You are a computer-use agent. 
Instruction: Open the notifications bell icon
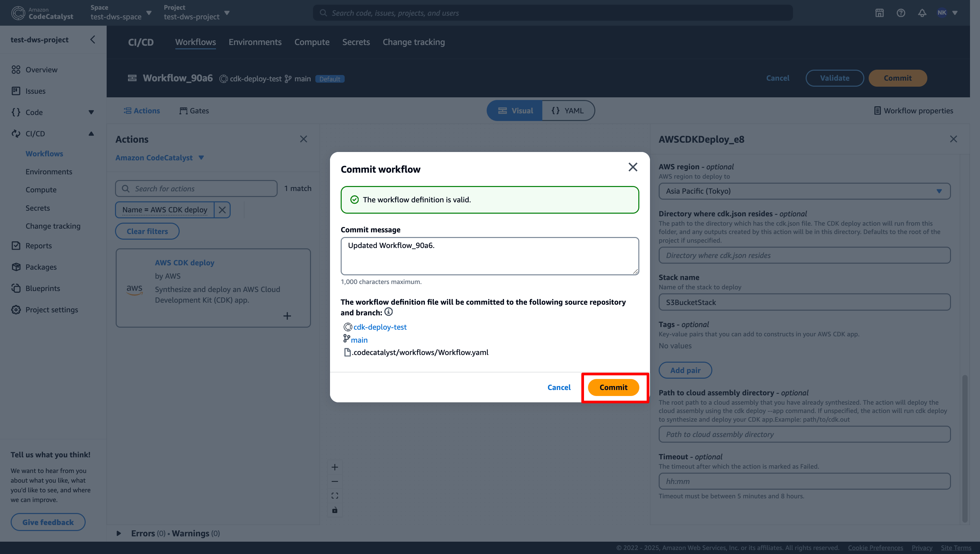click(922, 13)
